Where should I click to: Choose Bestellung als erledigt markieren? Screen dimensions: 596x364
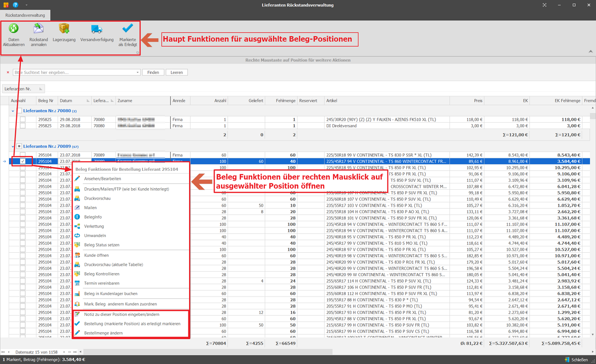pyautogui.click(x=131, y=324)
